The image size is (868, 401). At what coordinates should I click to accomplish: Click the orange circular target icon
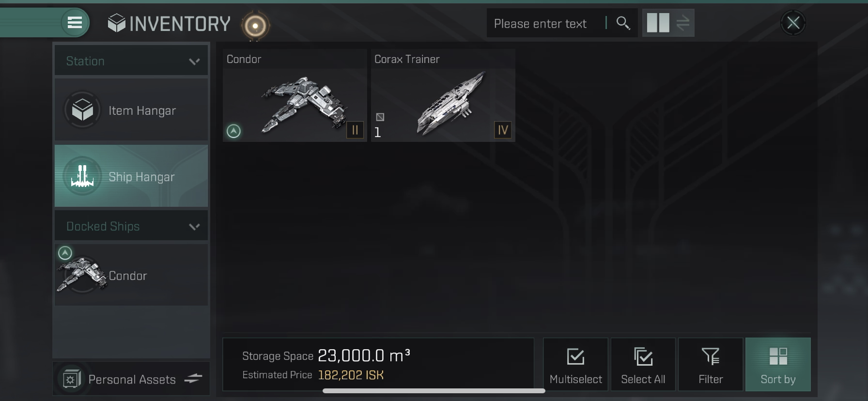click(255, 25)
